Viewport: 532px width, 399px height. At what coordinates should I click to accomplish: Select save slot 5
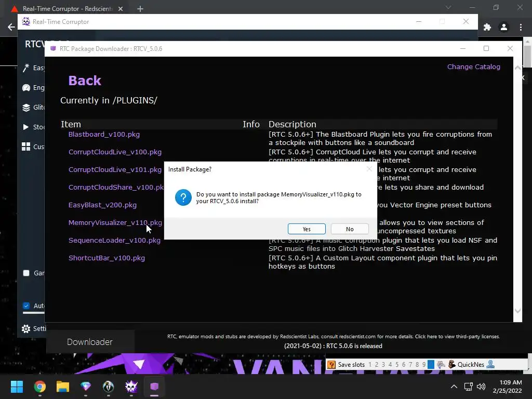click(396, 364)
